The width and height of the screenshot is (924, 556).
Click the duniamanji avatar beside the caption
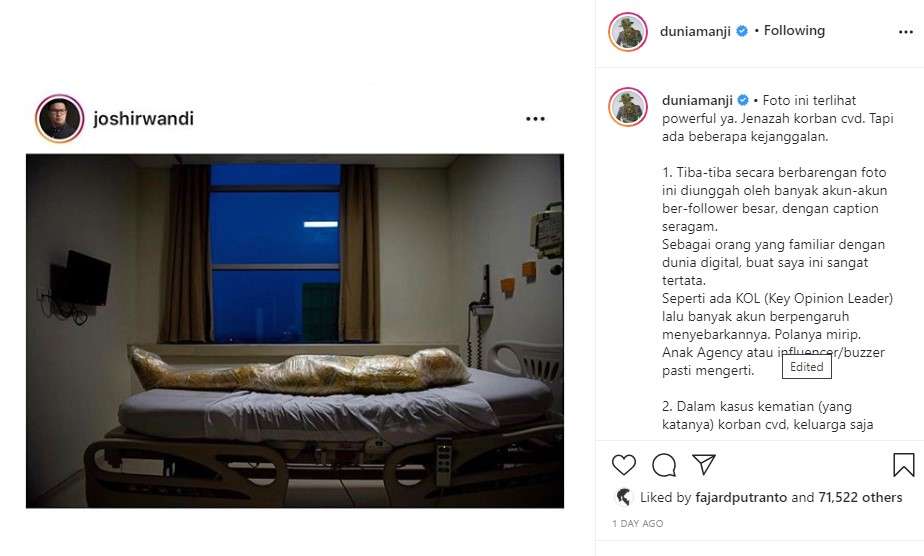point(628,107)
